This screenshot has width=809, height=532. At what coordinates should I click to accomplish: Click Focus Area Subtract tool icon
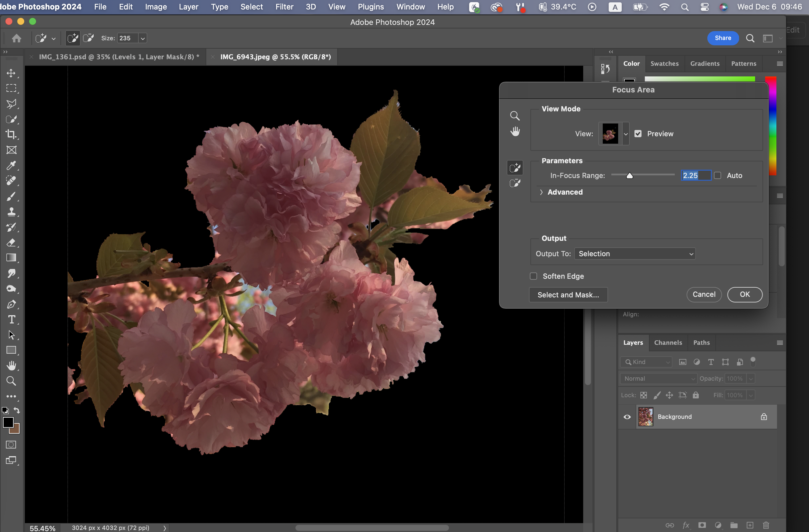(515, 183)
